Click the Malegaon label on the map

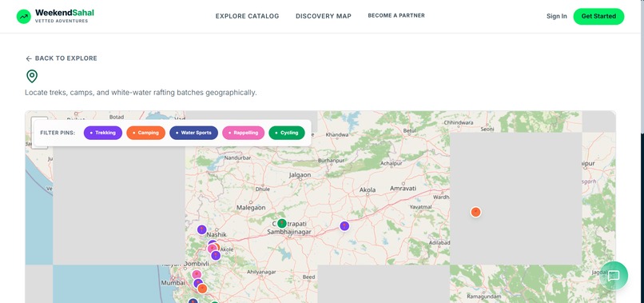pos(251,208)
